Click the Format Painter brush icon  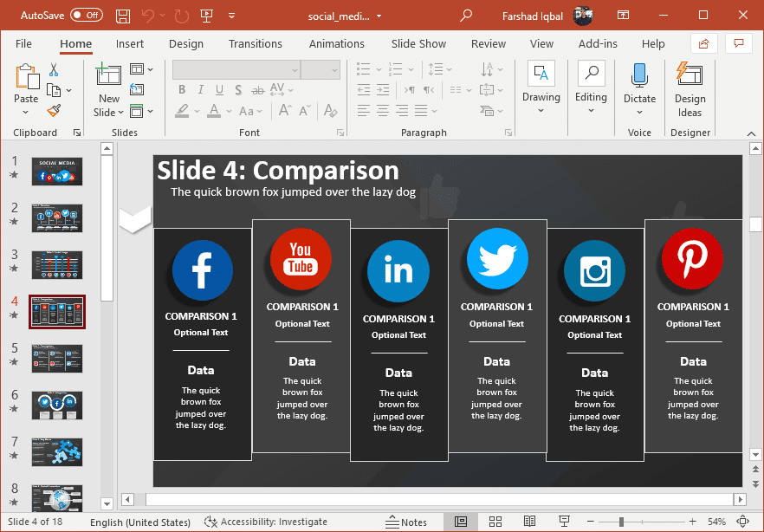[x=54, y=111]
